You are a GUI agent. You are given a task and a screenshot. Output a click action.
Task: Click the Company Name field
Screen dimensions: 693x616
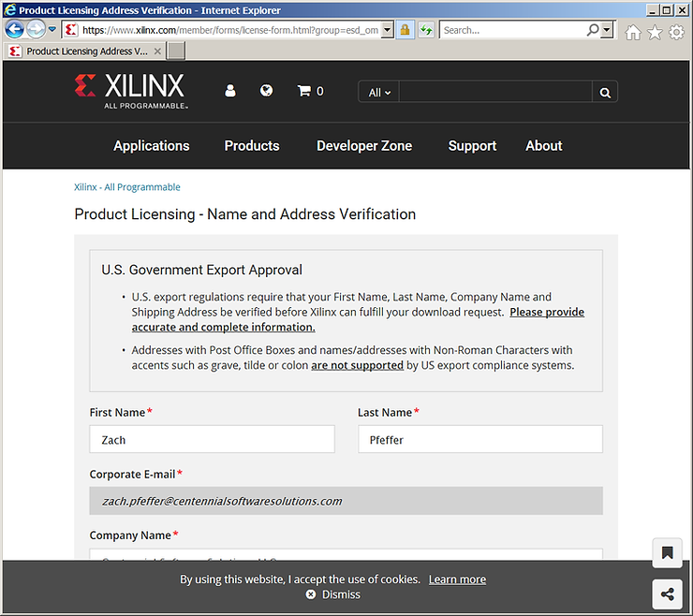tap(346, 555)
